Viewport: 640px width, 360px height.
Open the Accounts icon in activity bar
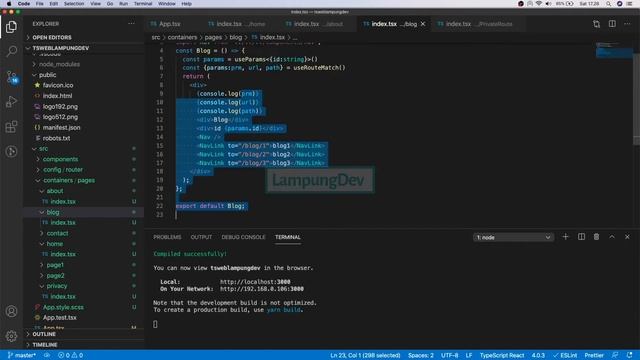point(11,311)
